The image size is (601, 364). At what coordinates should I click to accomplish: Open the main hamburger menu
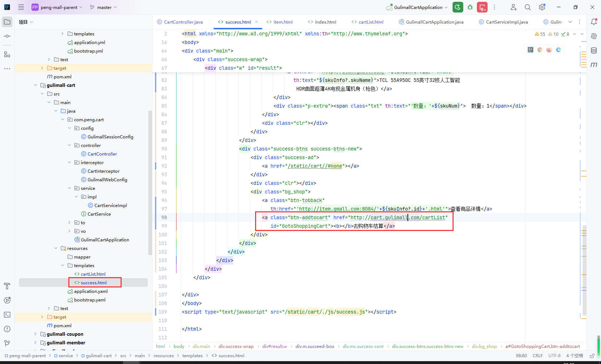[21, 7]
